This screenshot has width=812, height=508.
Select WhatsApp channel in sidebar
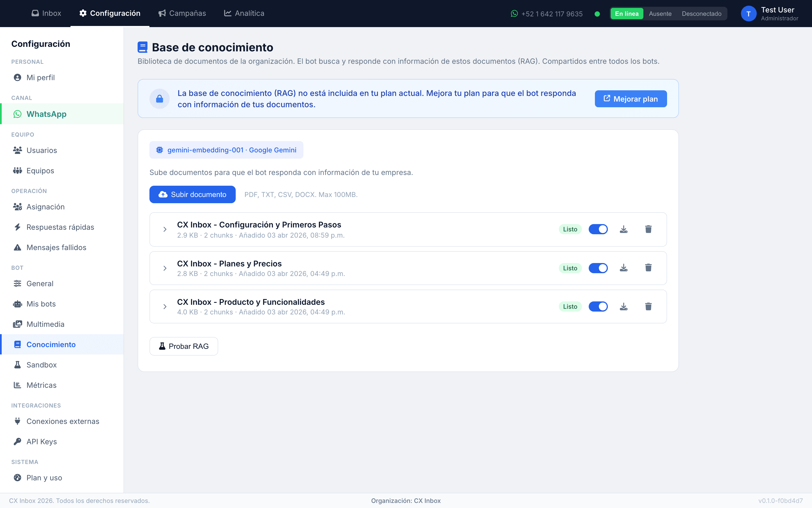62,114
